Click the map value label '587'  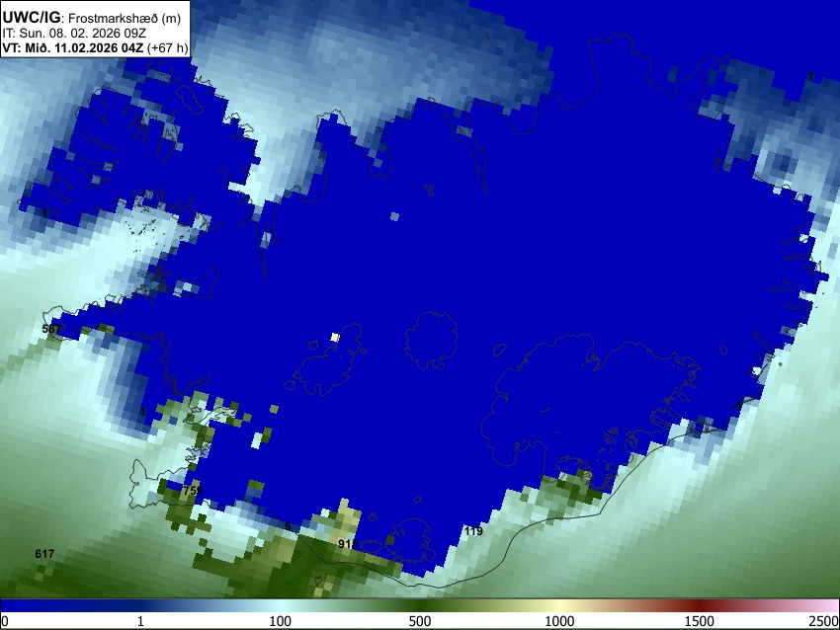[51, 329]
